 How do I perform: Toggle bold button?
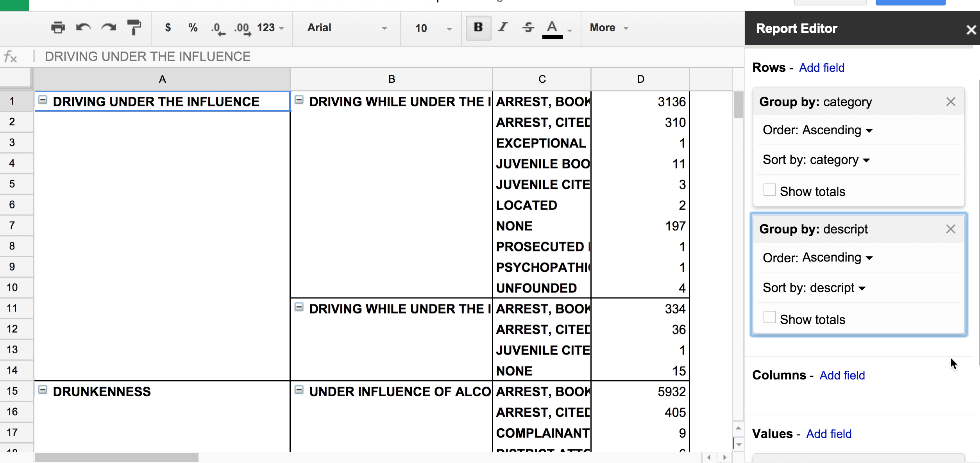(478, 28)
